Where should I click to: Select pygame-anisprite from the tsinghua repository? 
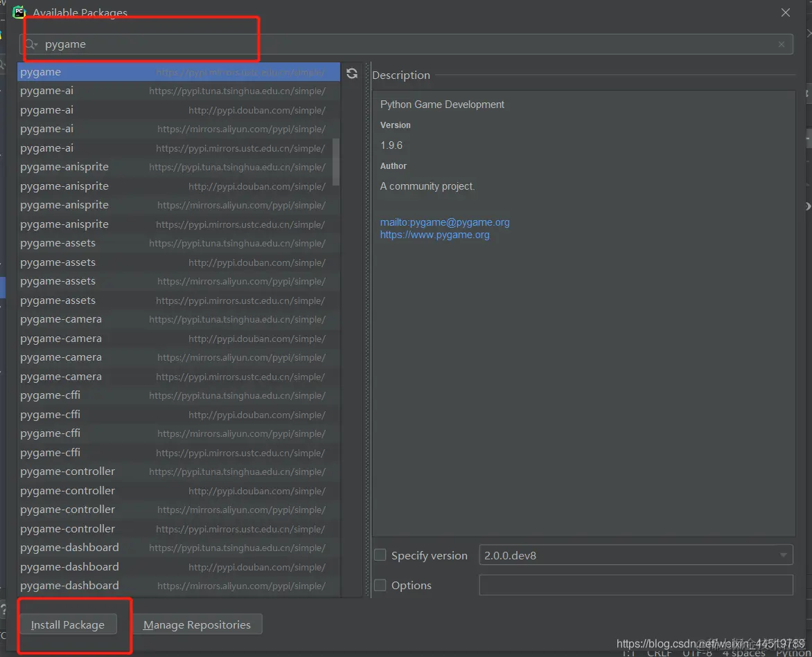[179, 167]
